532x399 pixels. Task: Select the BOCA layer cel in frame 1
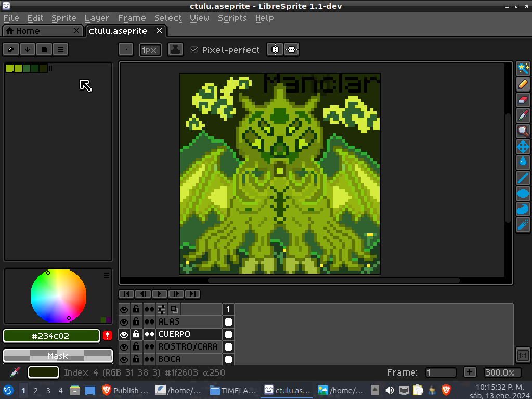tap(228, 359)
